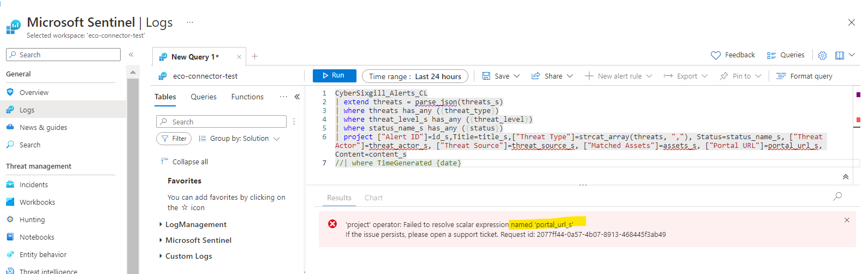This screenshot has height=274, width=868.
Task: Place cursor in query line 1 CyberSixgill_Alerts_CL
Action: [x=381, y=93]
